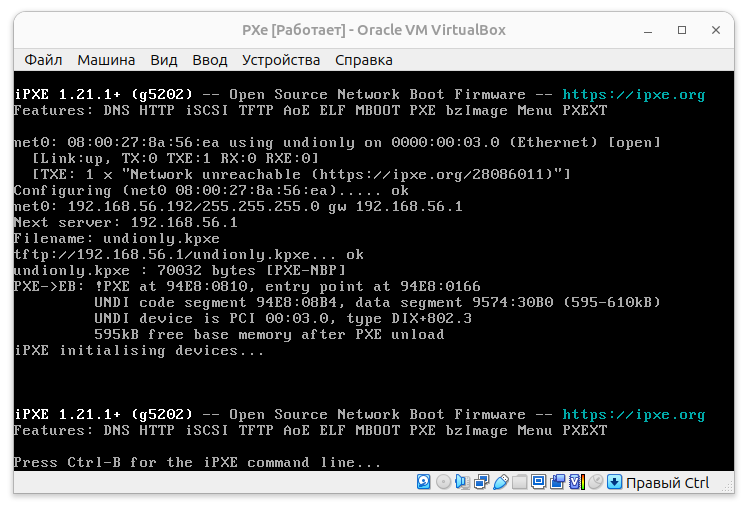The height and width of the screenshot is (510, 748).
Task: Click the '70032 bytes [PXE-NBP]' line
Action: pyautogui.click(x=179, y=271)
